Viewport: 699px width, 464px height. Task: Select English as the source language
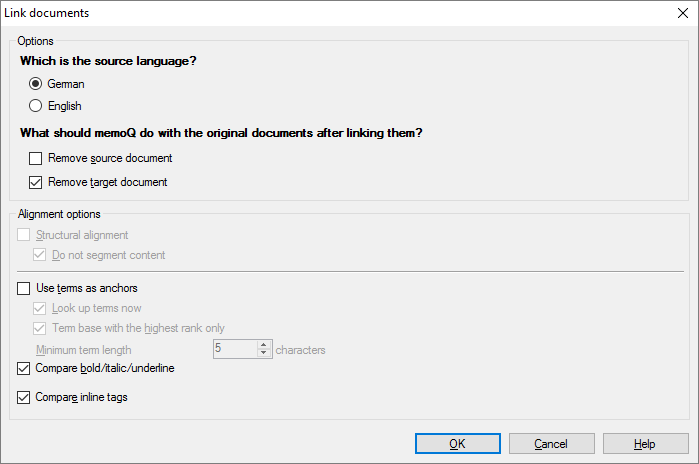pos(36,106)
